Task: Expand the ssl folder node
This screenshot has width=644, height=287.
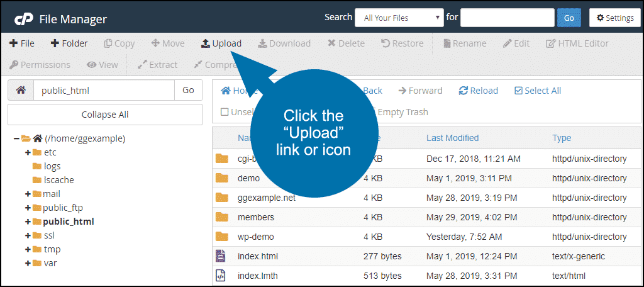Action: click(x=28, y=235)
